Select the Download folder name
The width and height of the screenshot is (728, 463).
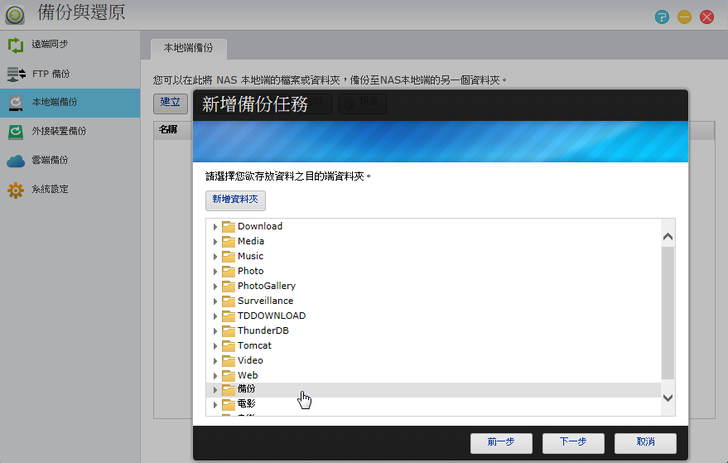(260, 227)
